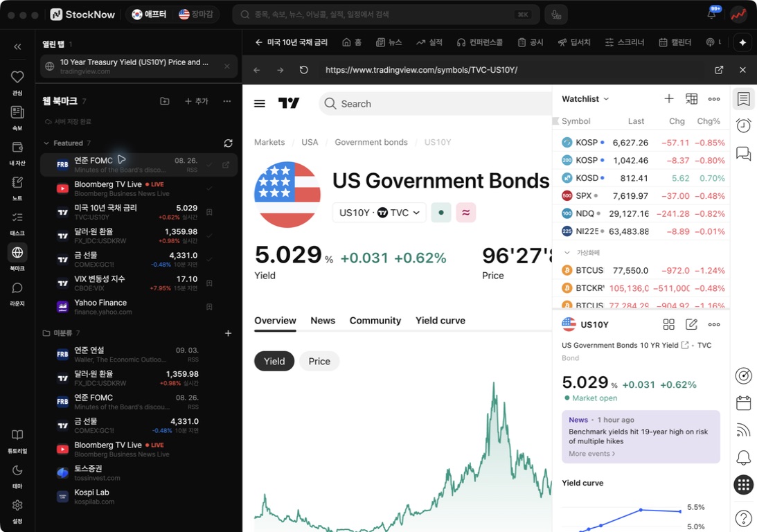
Task: Open 웹 북마크 more options ellipsis
Action: tap(227, 101)
